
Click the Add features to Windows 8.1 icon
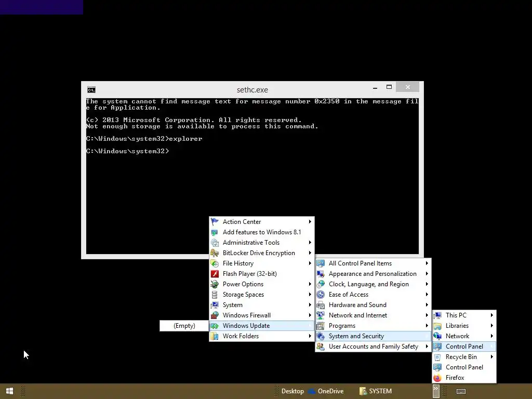[x=215, y=232]
